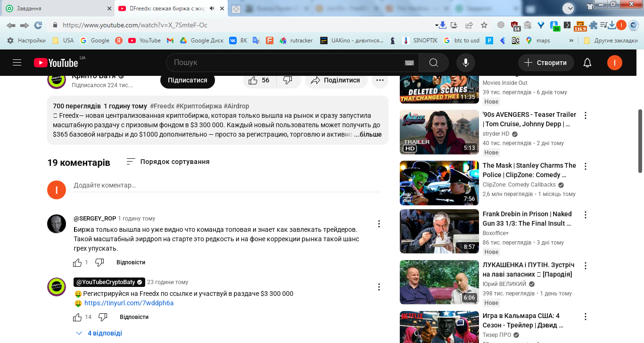Viewport: 644px width, 343px height.
Task: Open menu for '90s AVENGERS teaser video
Action: point(586,115)
